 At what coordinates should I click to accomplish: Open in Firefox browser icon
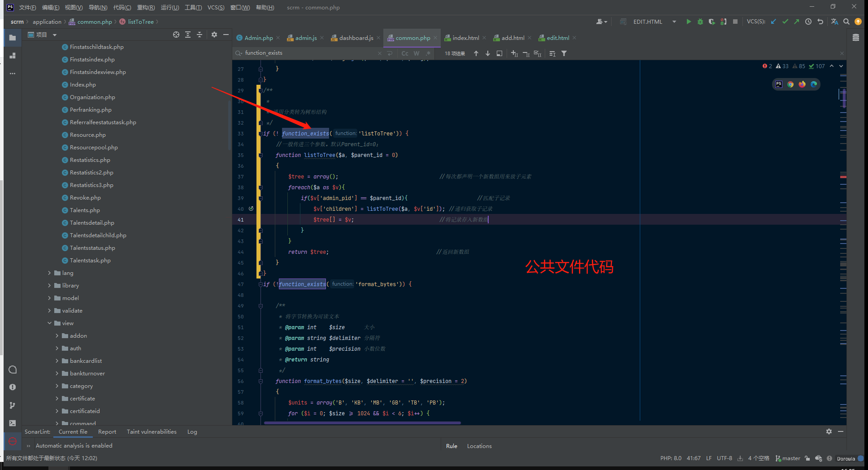click(x=802, y=84)
